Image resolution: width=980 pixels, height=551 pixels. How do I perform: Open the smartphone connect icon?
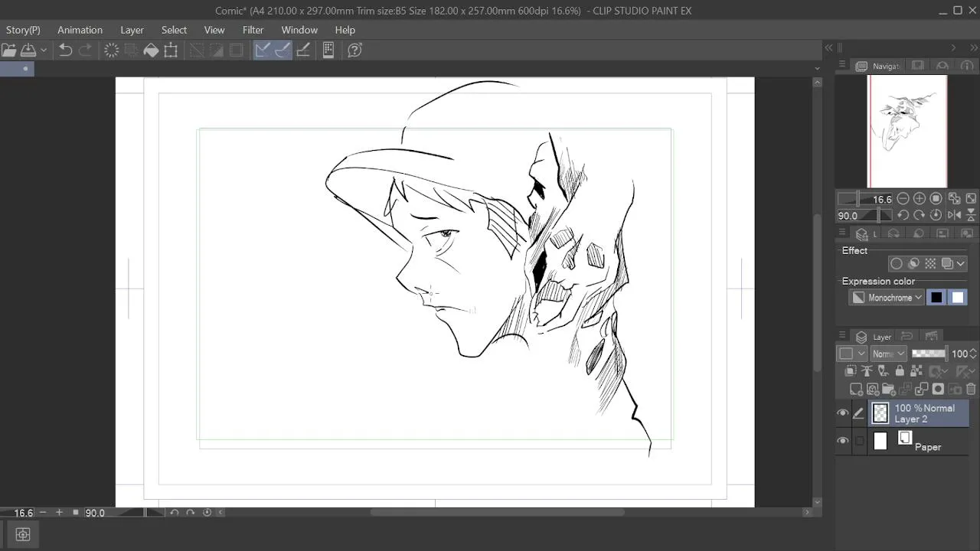point(328,51)
